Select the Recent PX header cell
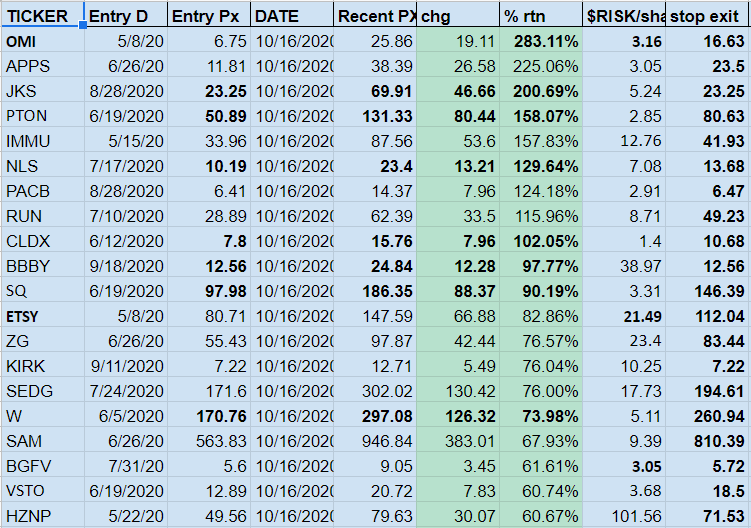The image size is (751, 528). coord(375,14)
